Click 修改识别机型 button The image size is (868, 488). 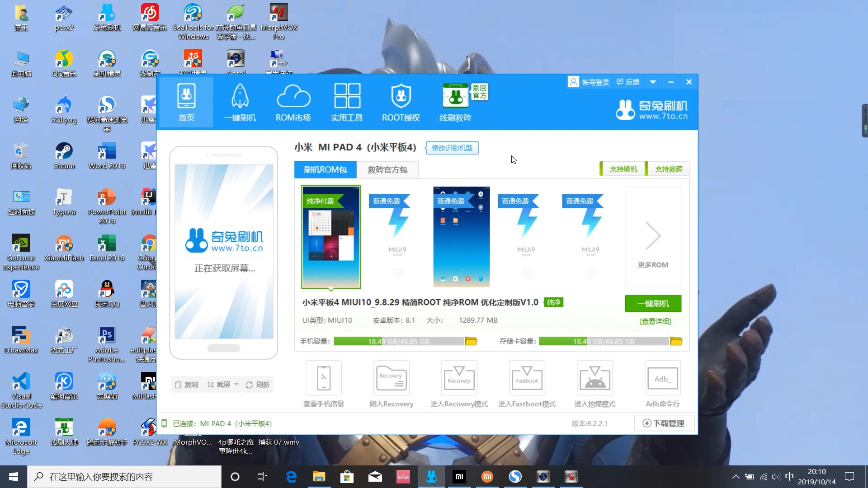click(452, 148)
